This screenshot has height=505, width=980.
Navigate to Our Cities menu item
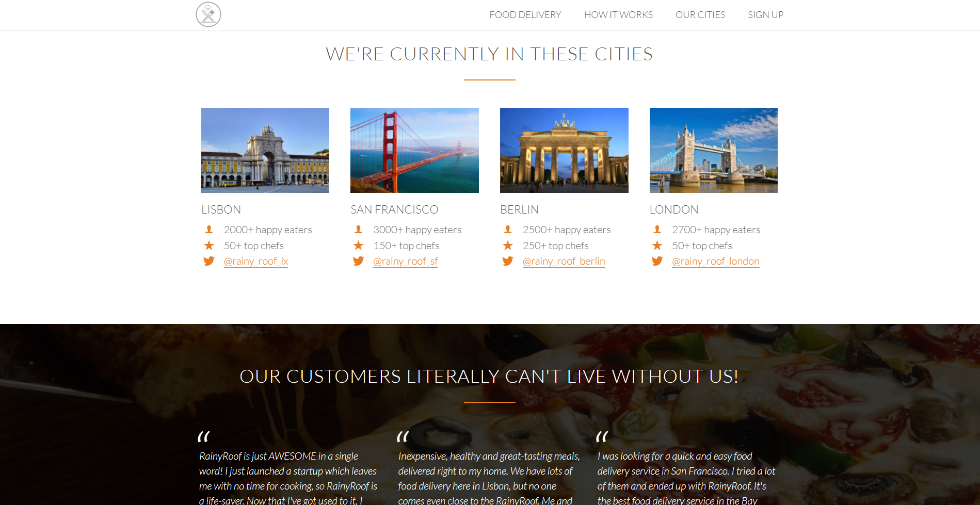[700, 15]
